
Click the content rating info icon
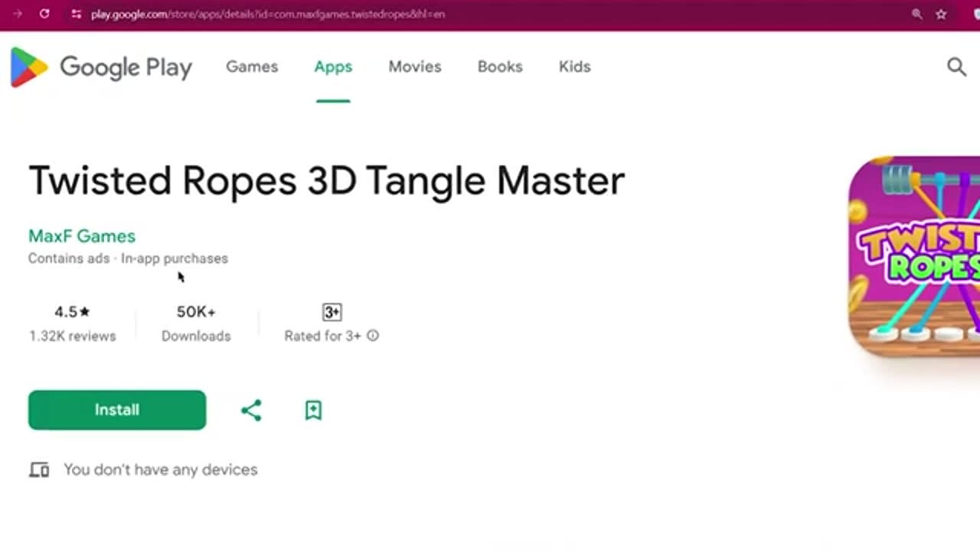(373, 335)
